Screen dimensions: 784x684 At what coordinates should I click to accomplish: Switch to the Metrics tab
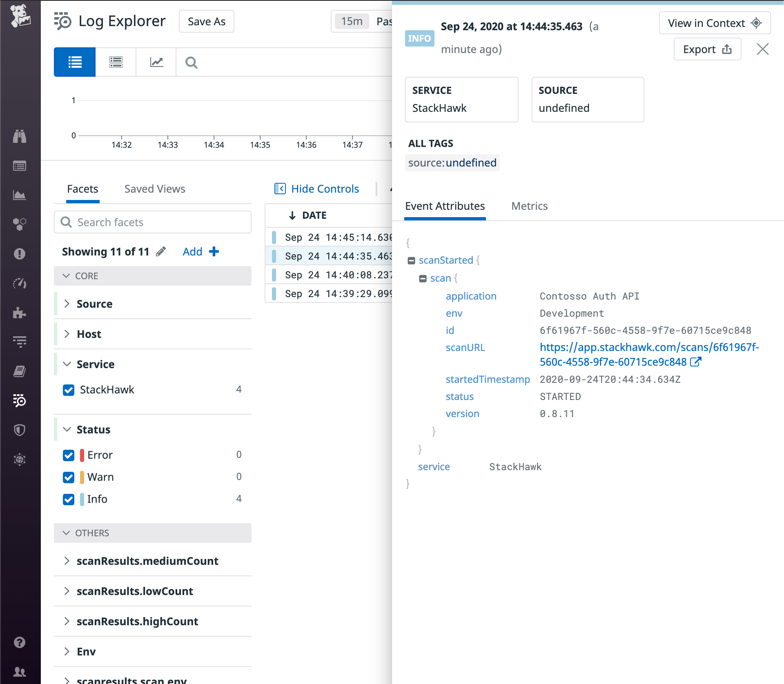click(529, 206)
